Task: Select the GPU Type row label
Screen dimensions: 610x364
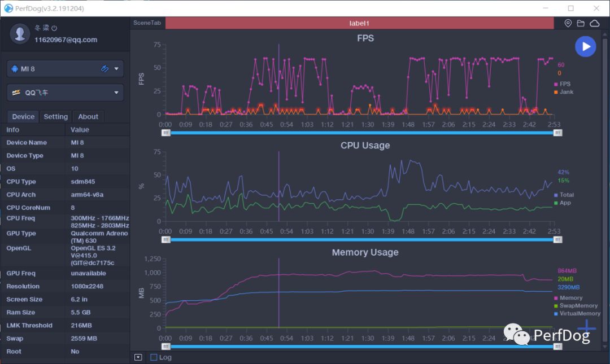Action: (21, 233)
